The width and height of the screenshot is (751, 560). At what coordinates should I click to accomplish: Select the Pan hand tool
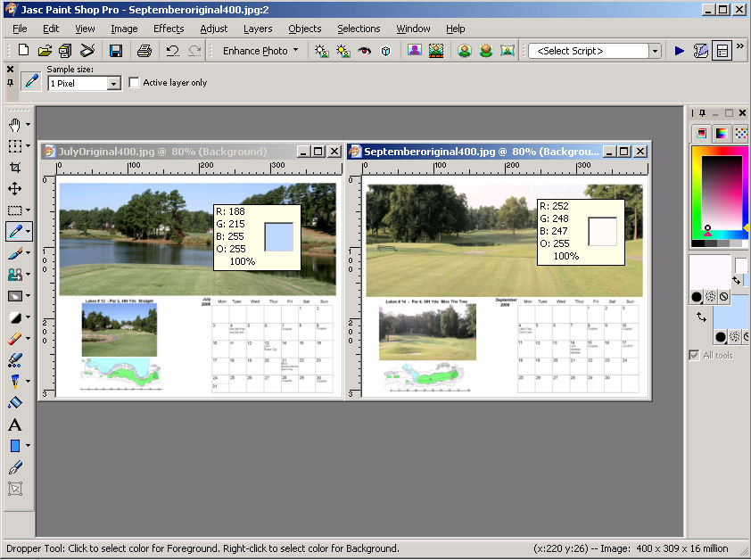point(14,124)
